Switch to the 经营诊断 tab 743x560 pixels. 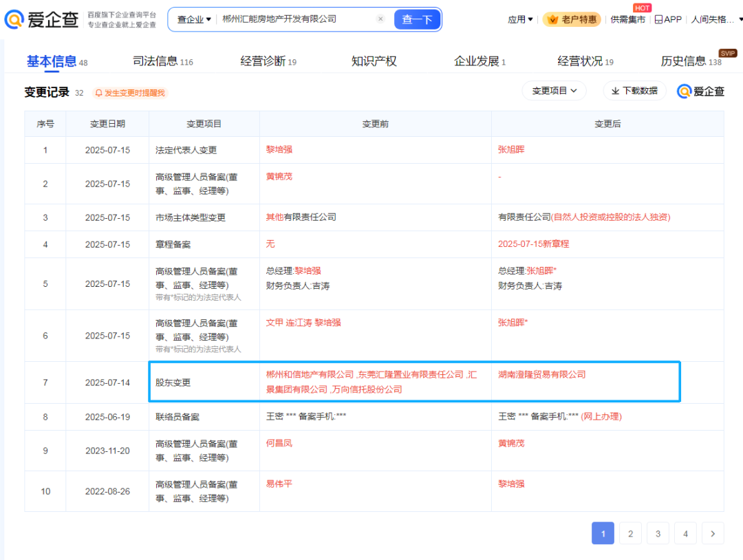click(x=268, y=61)
